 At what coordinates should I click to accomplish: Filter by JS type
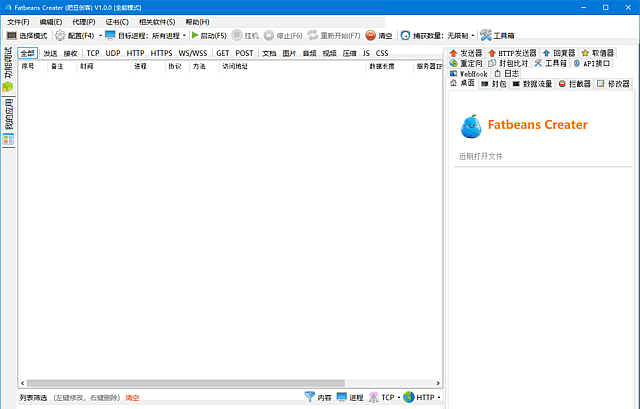coord(366,53)
